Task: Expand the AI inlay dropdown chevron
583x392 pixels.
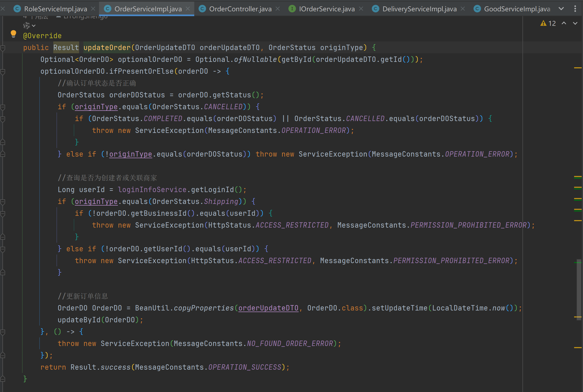Action: point(34,26)
